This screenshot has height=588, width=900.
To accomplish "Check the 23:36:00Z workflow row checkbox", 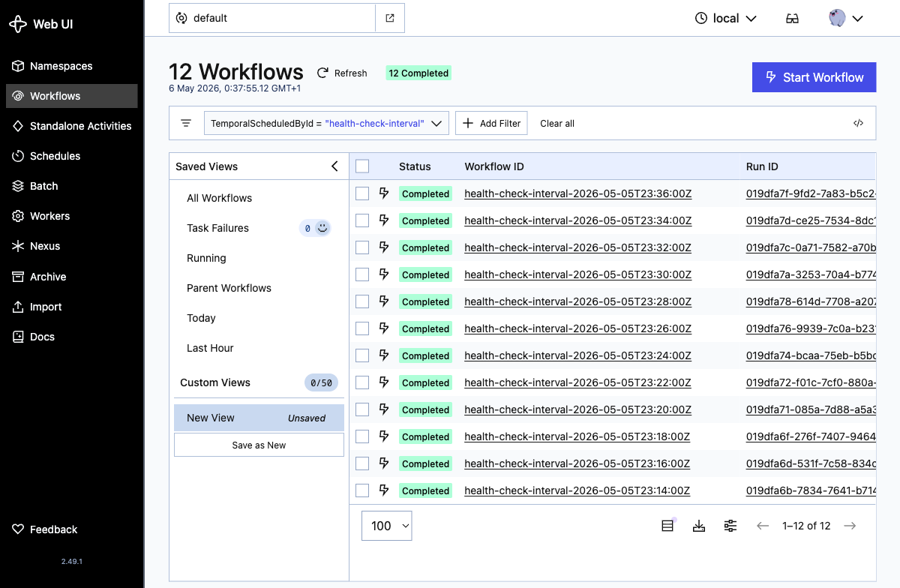I will coord(362,193).
